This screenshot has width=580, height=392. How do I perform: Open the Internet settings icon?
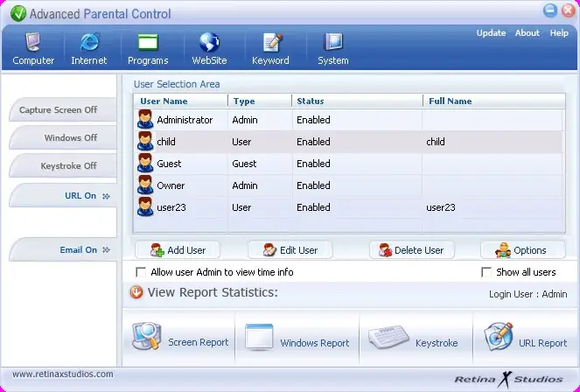tap(89, 42)
